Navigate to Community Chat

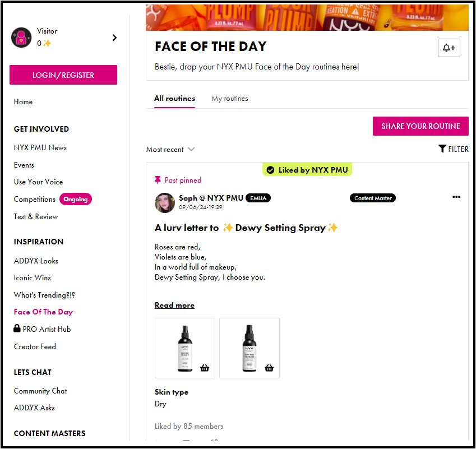pos(40,391)
